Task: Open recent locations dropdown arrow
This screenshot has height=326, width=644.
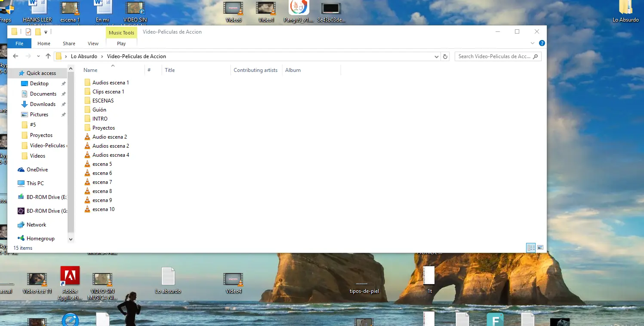Action: (38, 56)
